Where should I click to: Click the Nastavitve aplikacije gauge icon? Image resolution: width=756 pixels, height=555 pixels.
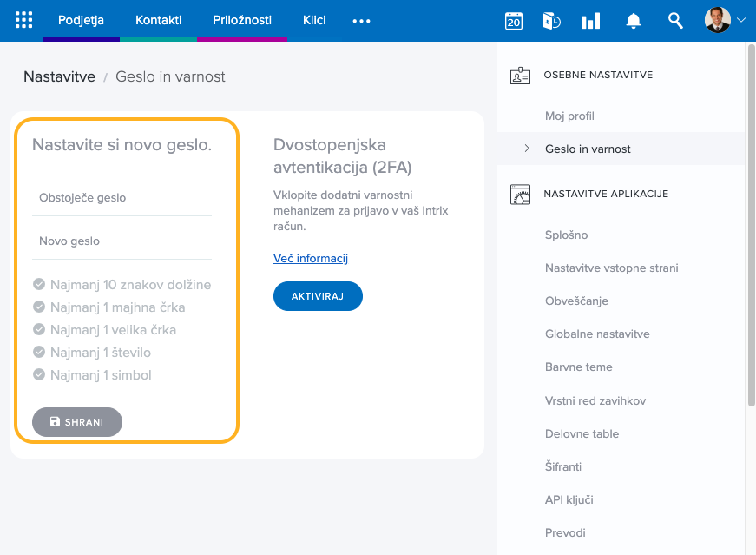pyautogui.click(x=520, y=194)
